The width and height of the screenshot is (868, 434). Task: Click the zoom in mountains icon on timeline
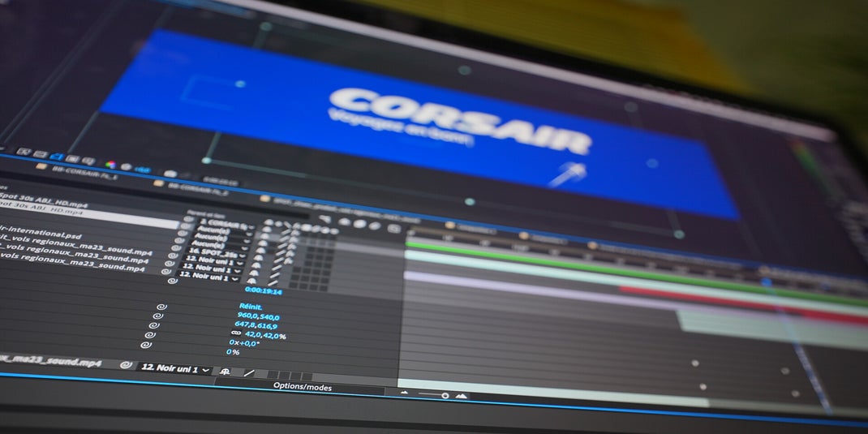(461, 395)
